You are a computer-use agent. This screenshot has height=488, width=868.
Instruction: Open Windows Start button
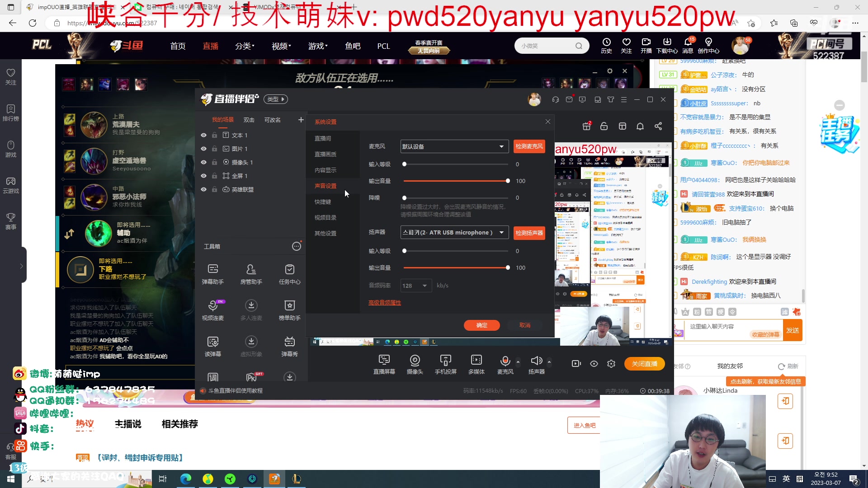11,479
